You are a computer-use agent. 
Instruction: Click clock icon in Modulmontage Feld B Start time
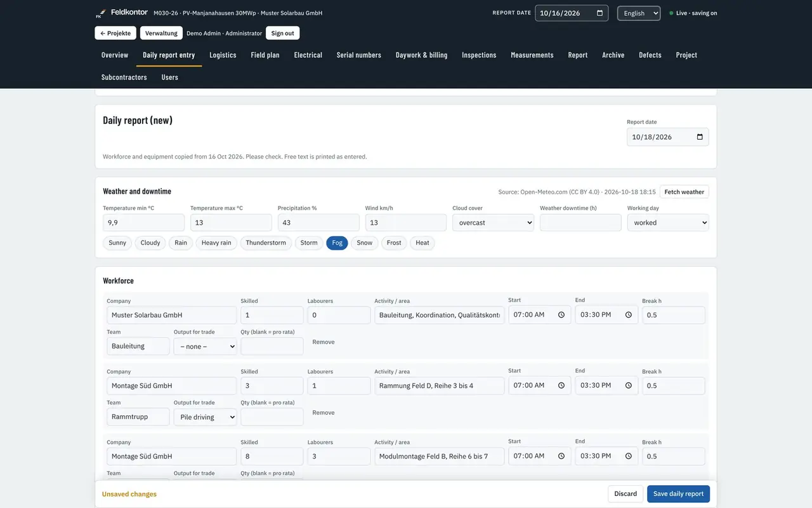tap(561, 456)
